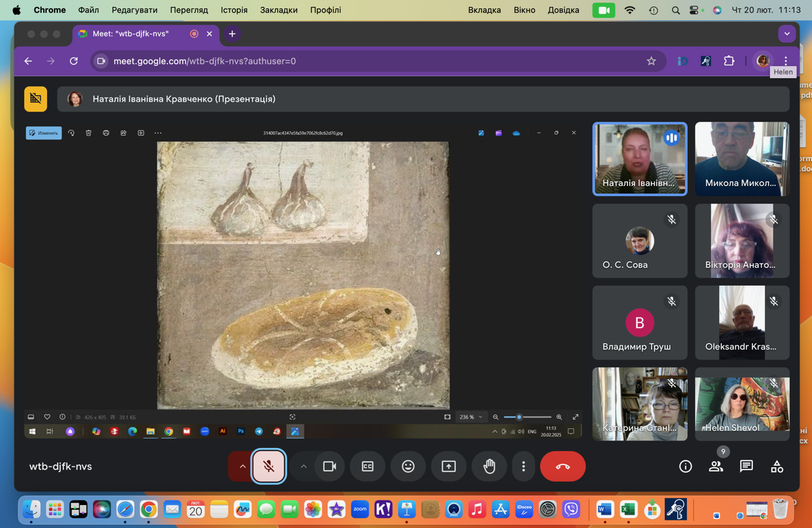
Task: Click the meeting code wtb-djfk-nvs
Action: (x=60, y=466)
